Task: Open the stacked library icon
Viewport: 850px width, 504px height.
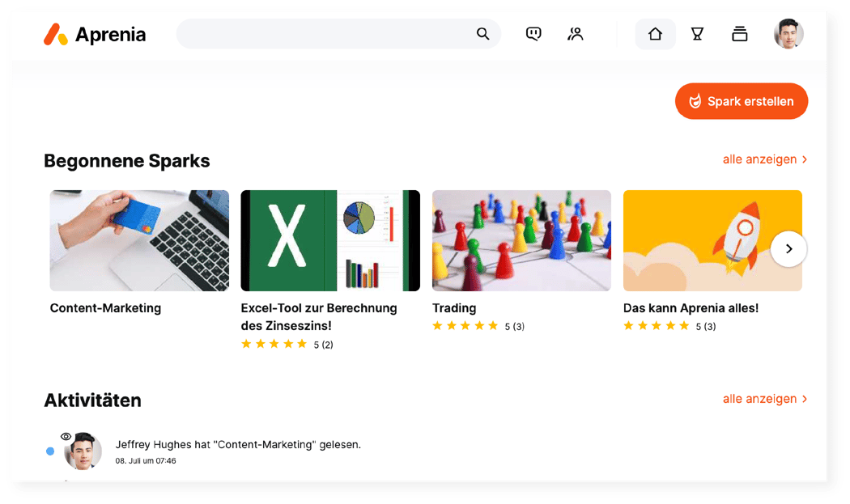Action: (739, 34)
